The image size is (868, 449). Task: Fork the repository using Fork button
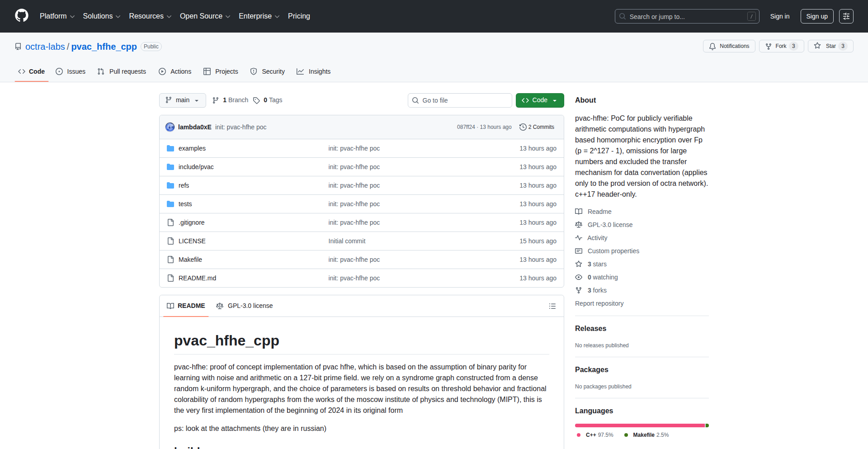[781, 46]
